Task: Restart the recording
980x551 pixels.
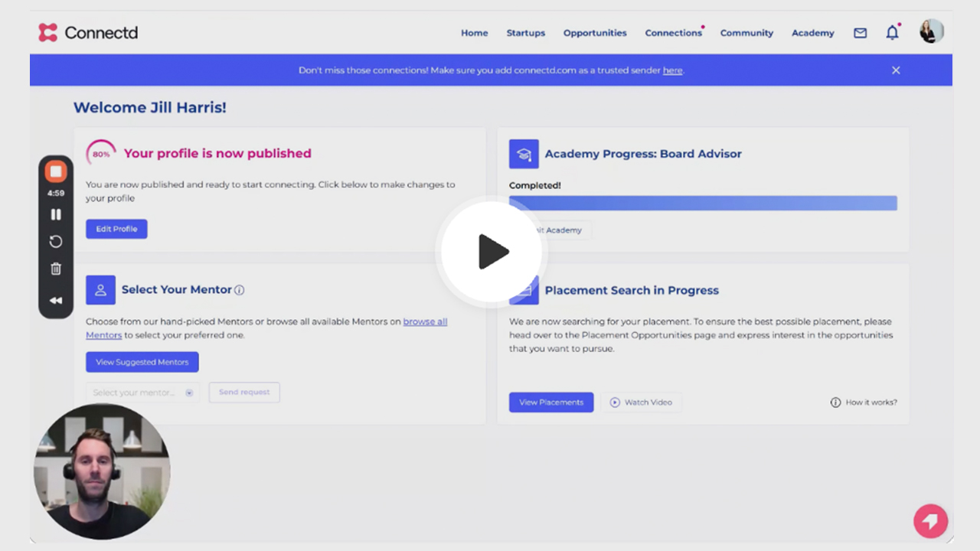Action: coord(56,242)
